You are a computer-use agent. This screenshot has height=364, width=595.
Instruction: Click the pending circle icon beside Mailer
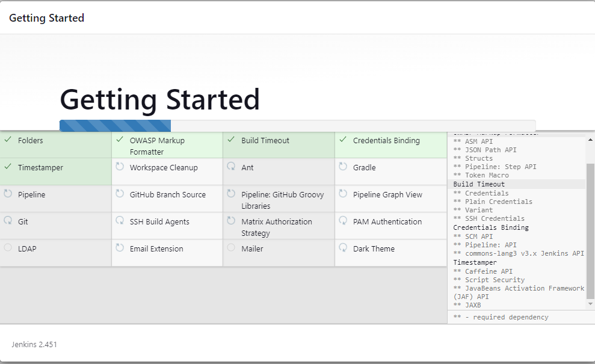pos(231,247)
